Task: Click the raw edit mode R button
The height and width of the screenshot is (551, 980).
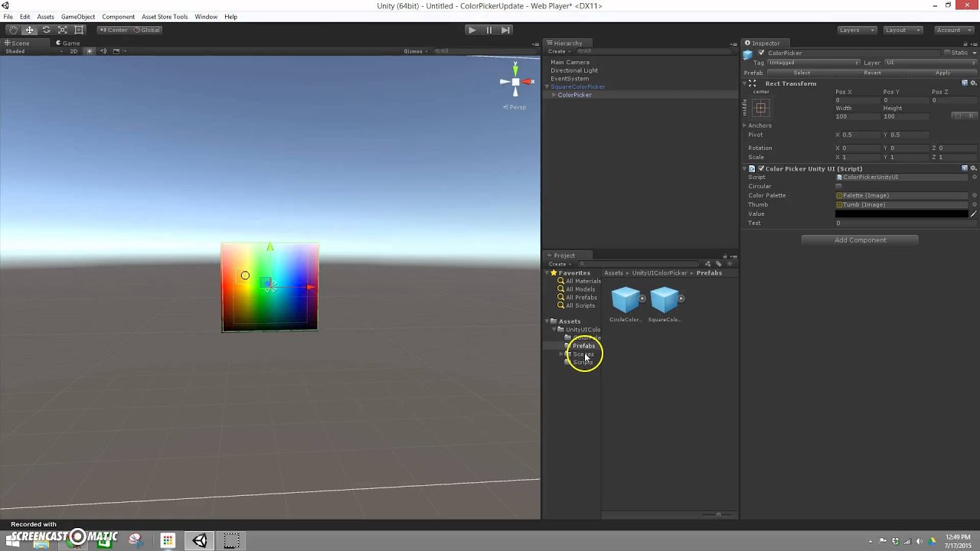Action: pyautogui.click(x=971, y=116)
